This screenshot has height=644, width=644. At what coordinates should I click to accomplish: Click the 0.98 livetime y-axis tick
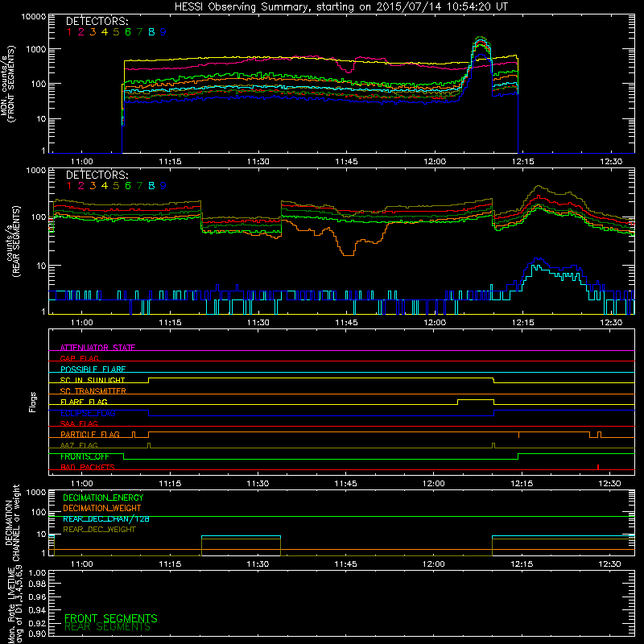click(37, 584)
